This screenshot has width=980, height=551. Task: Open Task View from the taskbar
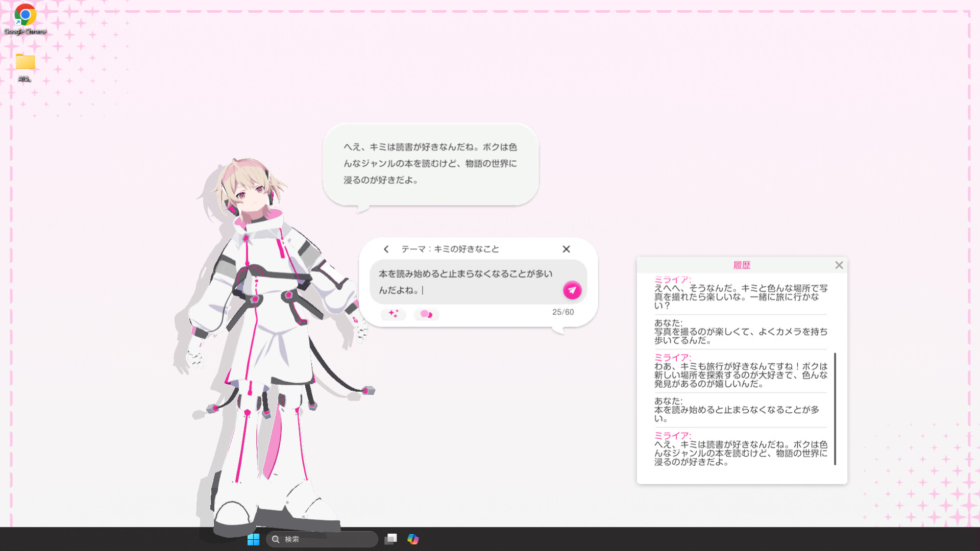390,539
